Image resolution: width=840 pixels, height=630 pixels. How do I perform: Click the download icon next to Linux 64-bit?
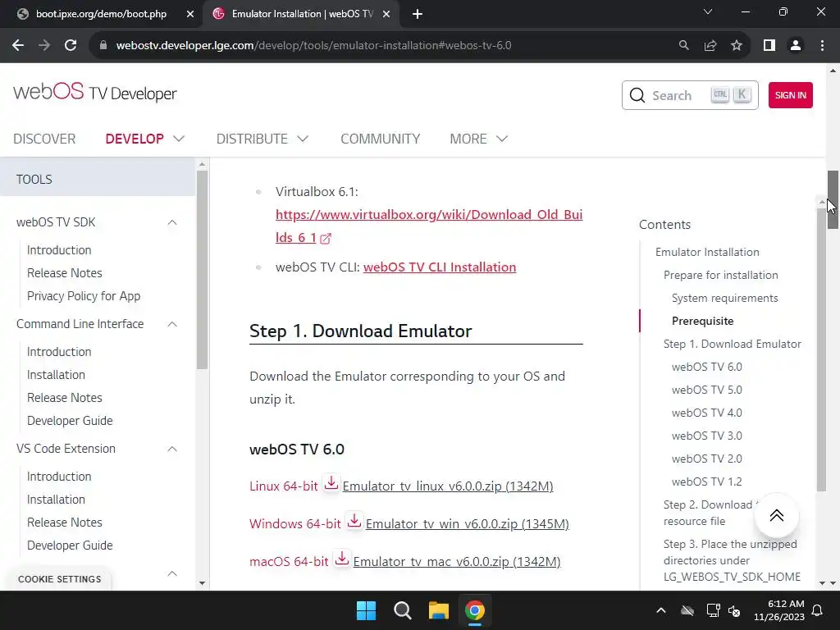tap(331, 483)
